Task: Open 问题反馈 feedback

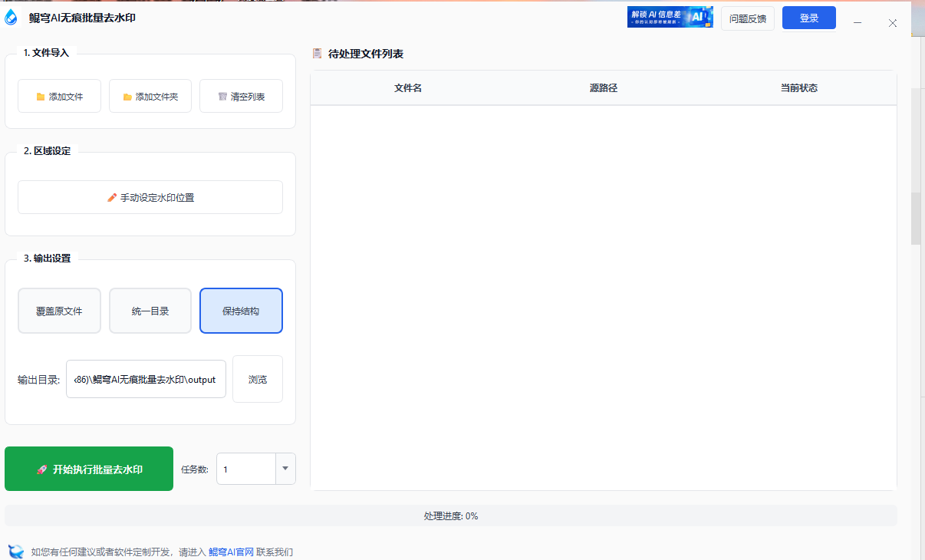Action: [747, 17]
